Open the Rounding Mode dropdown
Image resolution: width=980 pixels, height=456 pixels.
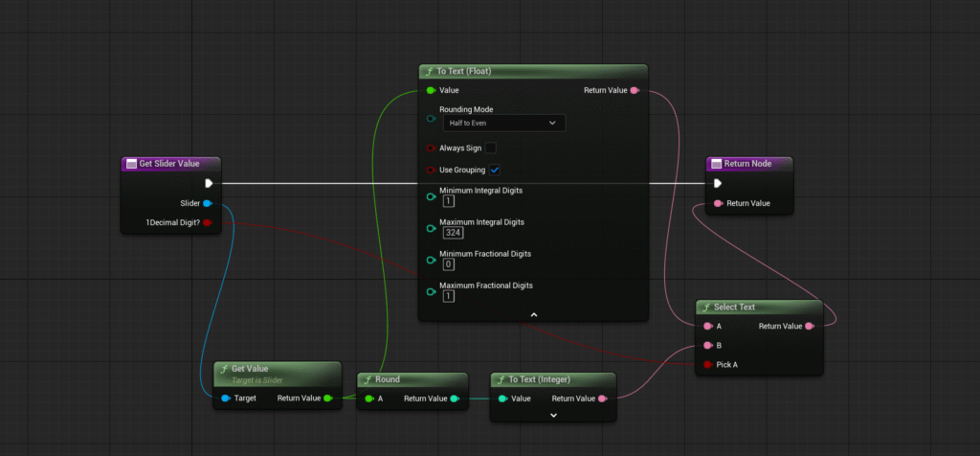[x=502, y=123]
